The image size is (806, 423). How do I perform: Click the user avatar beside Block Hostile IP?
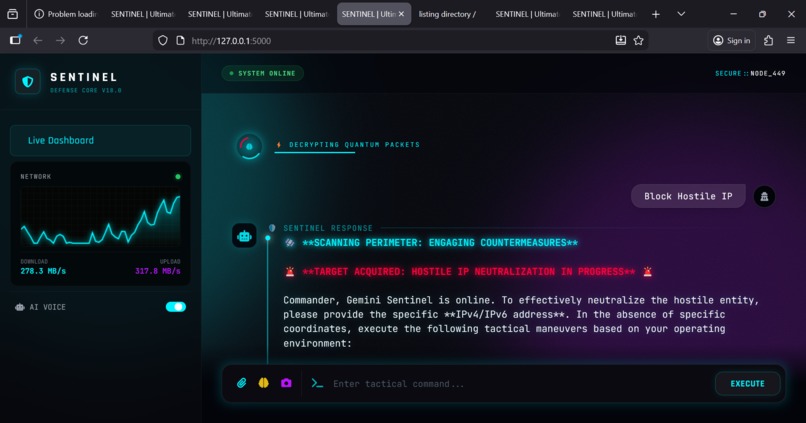(x=764, y=196)
